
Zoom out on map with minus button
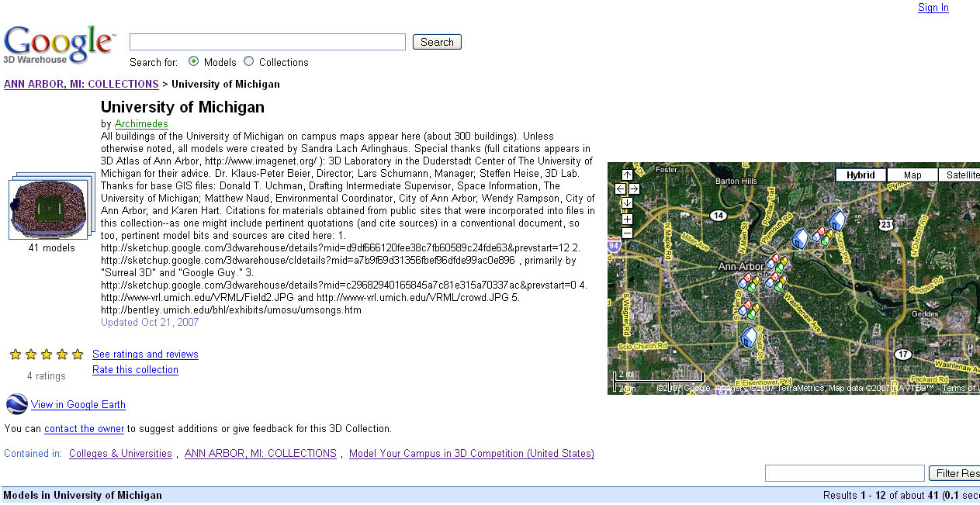point(627,233)
